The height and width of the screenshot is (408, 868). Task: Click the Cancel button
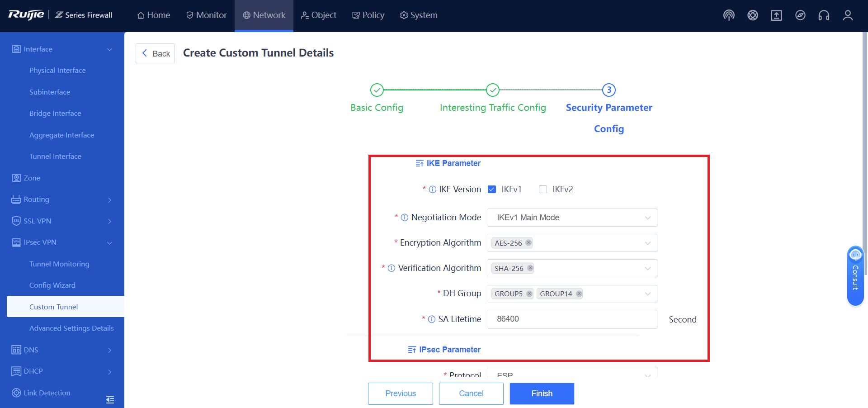pyautogui.click(x=471, y=394)
